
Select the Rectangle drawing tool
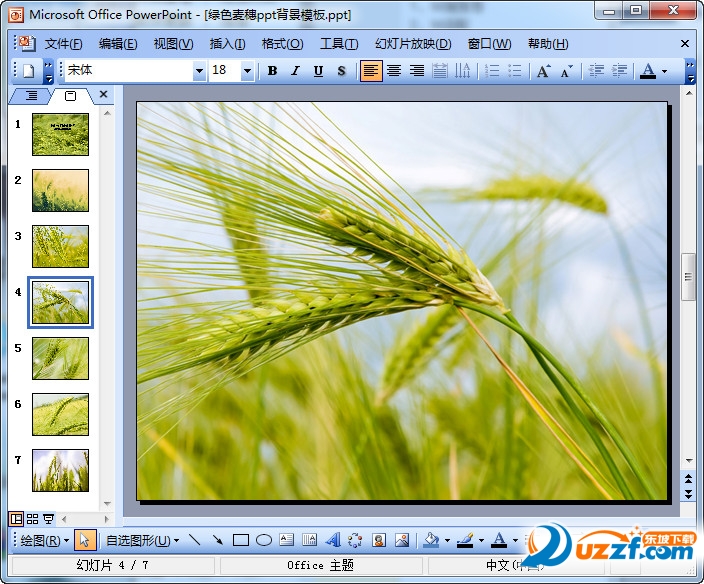pyautogui.click(x=241, y=540)
